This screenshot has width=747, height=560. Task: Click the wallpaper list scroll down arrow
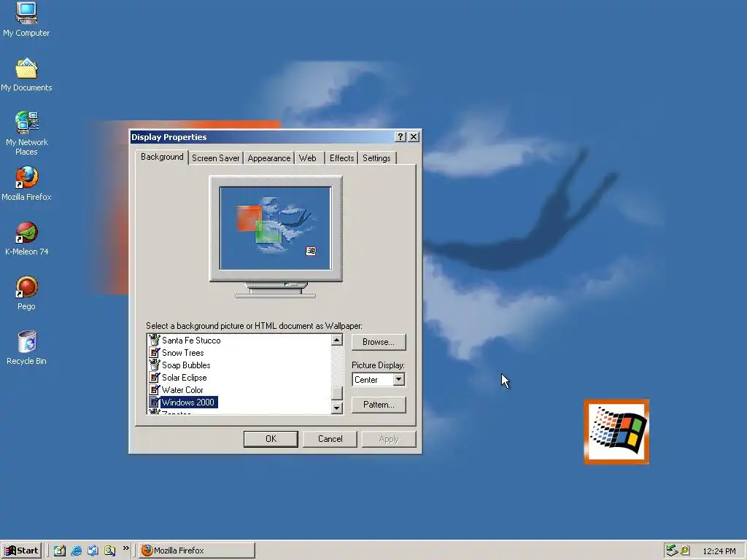pos(337,408)
